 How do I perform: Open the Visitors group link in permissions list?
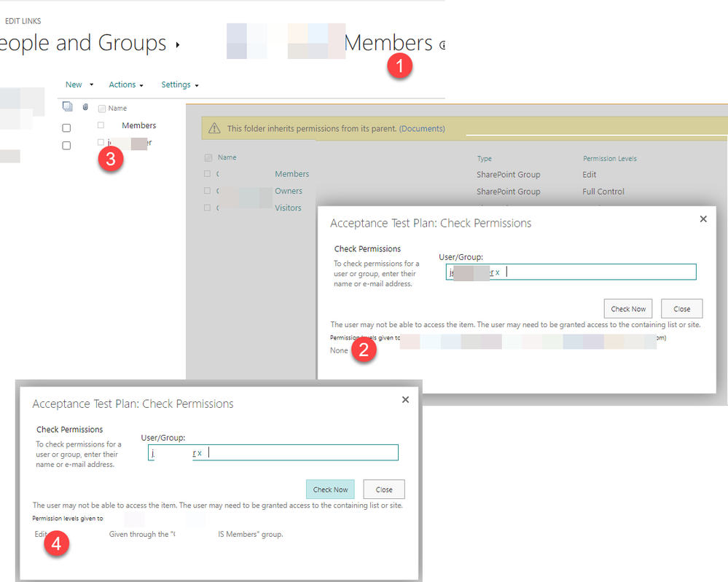pos(288,208)
